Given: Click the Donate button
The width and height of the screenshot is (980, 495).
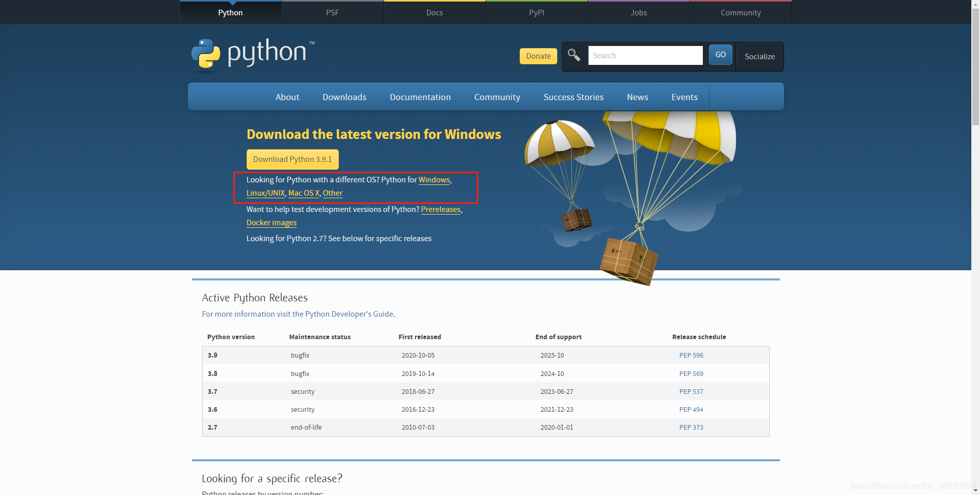Looking at the screenshot, I should pos(537,56).
